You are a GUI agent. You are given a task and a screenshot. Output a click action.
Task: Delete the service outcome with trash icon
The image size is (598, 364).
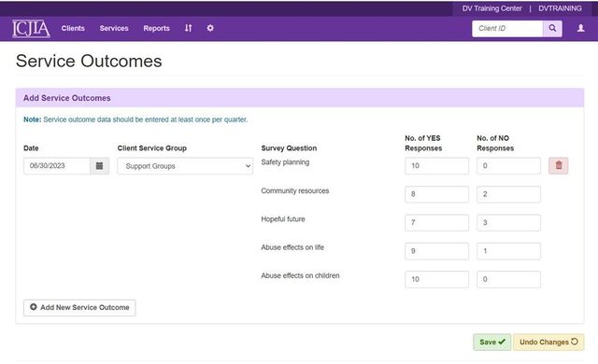click(559, 165)
